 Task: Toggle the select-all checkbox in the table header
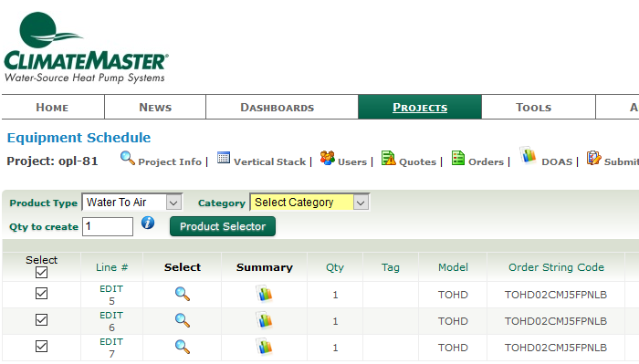click(x=42, y=273)
